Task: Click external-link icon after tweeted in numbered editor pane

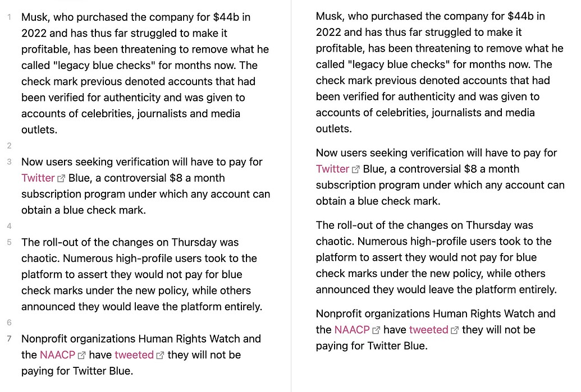Action: 160,355
